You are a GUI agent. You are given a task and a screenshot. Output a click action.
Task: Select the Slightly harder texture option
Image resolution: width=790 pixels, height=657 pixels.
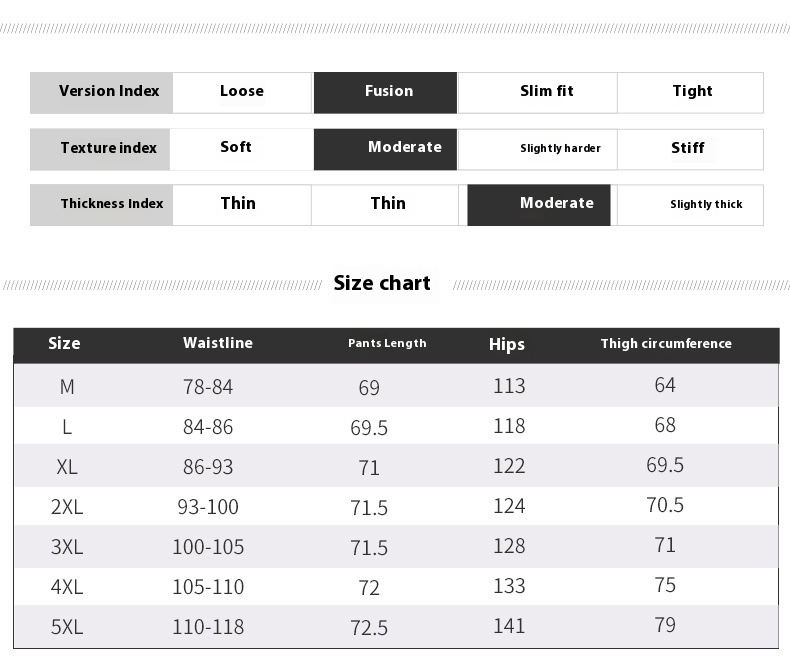pyautogui.click(x=560, y=149)
